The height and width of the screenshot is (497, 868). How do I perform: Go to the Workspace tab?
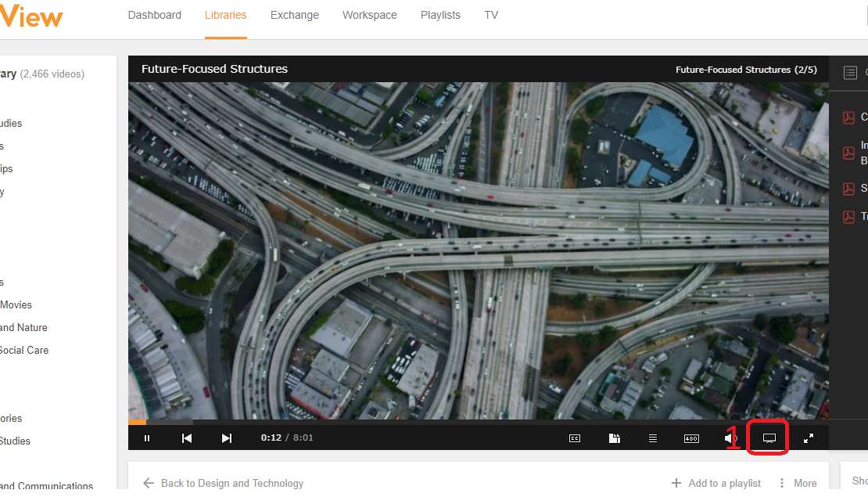pyautogui.click(x=370, y=16)
